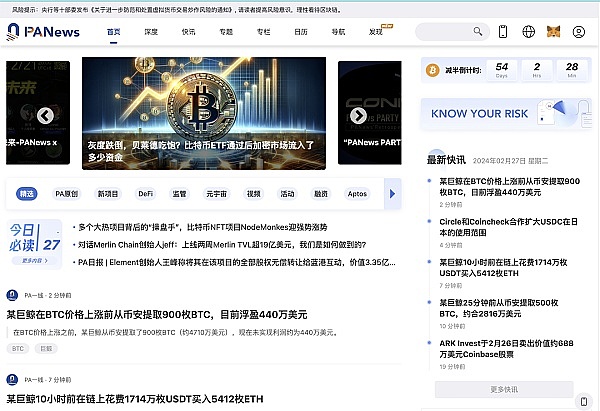Open the user account profile icon

[579, 32]
